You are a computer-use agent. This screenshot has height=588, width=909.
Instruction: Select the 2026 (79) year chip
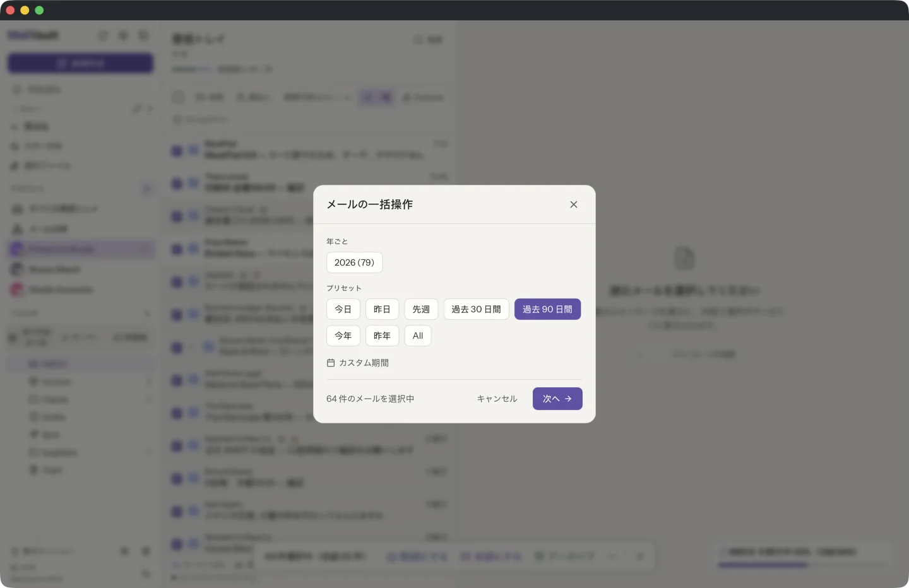click(354, 262)
